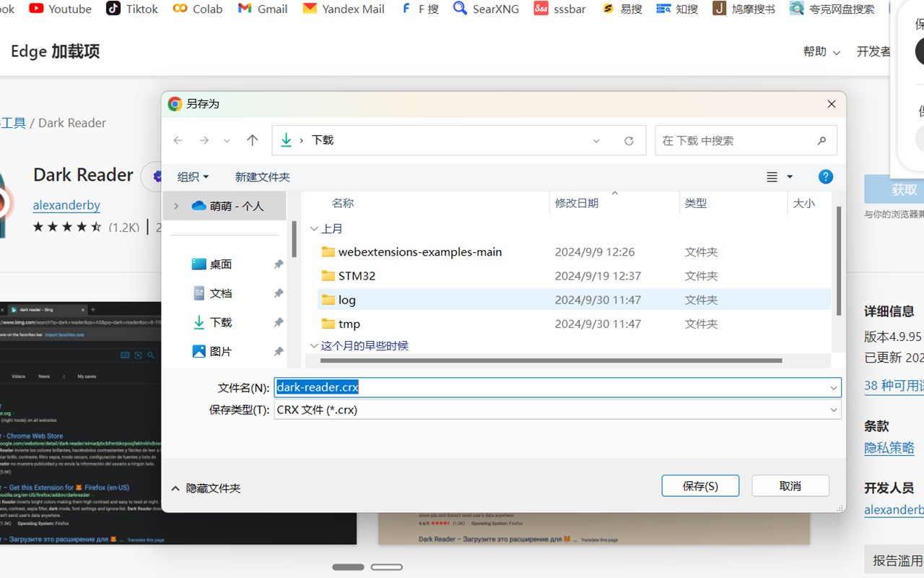The height and width of the screenshot is (578, 924).
Task: Click the magnifier search icon
Action: point(821,141)
